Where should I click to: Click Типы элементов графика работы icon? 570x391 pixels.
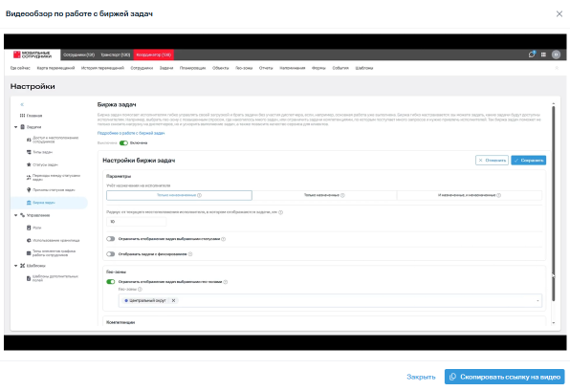coord(29,253)
